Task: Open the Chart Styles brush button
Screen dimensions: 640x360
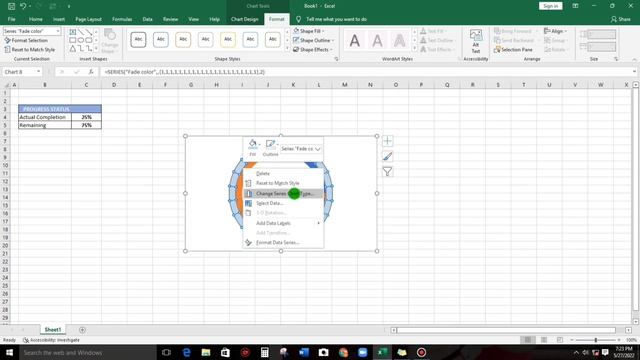Action: [x=387, y=156]
